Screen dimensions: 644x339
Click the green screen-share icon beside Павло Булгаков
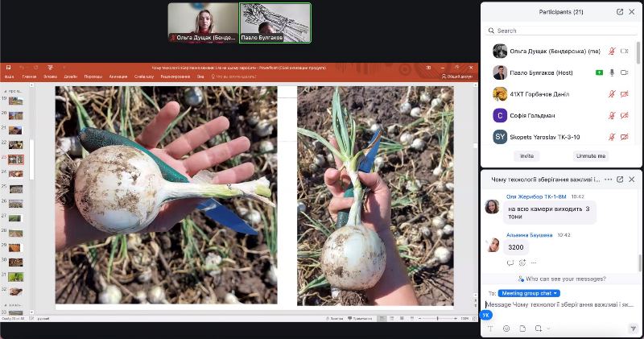pyautogui.click(x=599, y=72)
